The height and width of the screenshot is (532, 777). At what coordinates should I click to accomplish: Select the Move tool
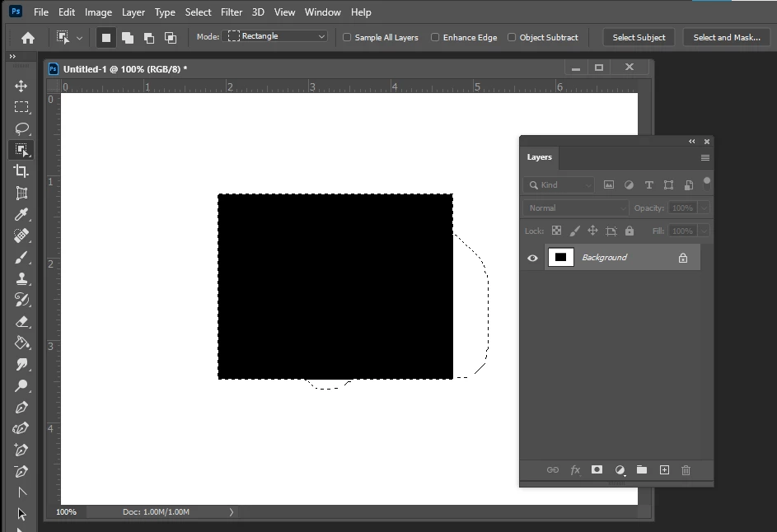[x=21, y=86]
